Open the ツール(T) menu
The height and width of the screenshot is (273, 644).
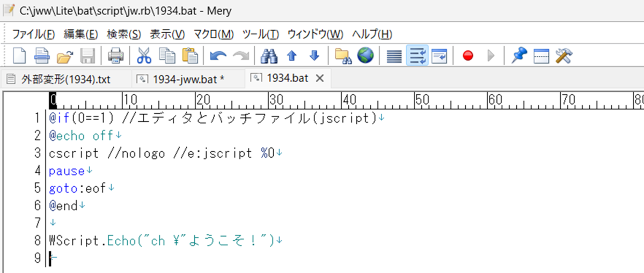click(261, 34)
